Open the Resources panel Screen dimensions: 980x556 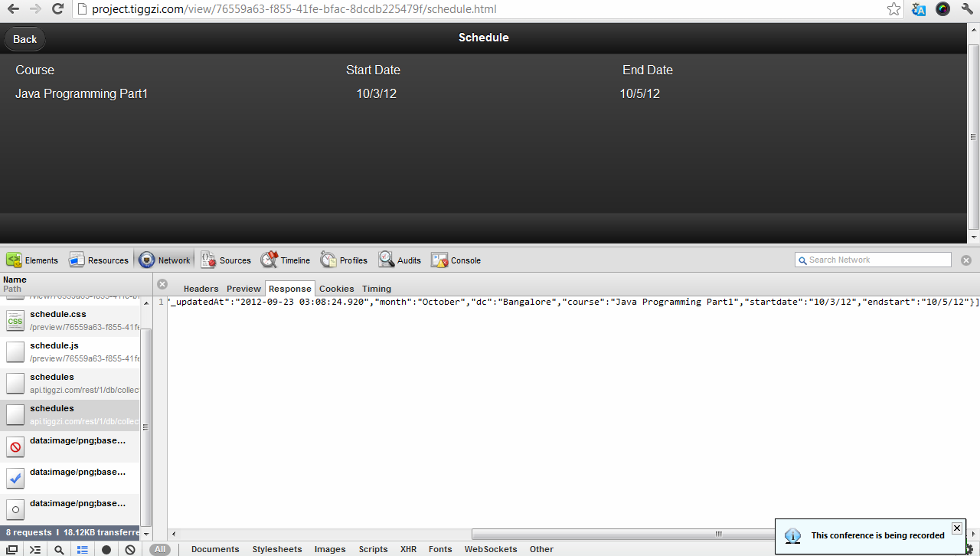(99, 260)
